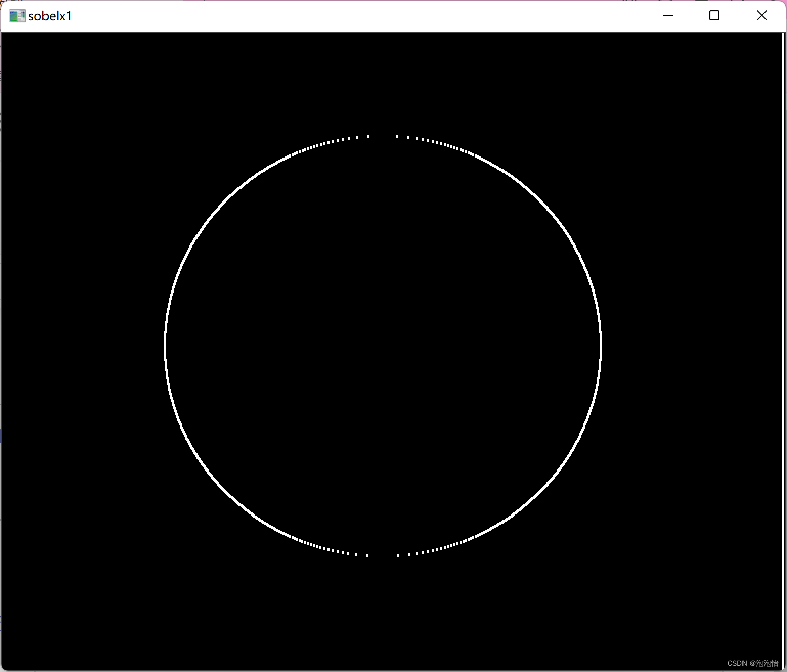The width and height of the screenshot is (787, 672).
Task: Maximize the sobelx1 window
Action: [x=713, y=15]
